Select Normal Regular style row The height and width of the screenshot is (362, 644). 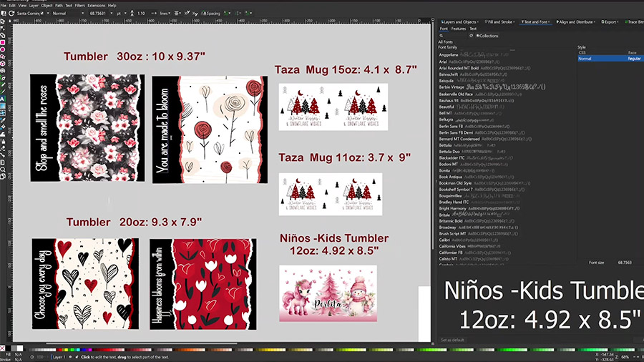[x=610, y=59]
